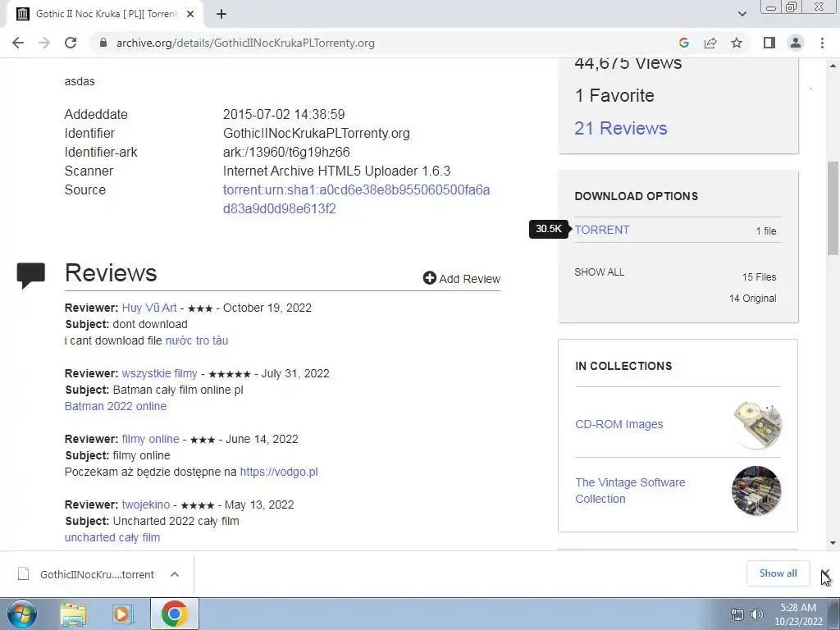The height and width of the screenshot is (630, 840).
Task: Open reviewer wszystkie filmy profile
Action: point(159,373)
